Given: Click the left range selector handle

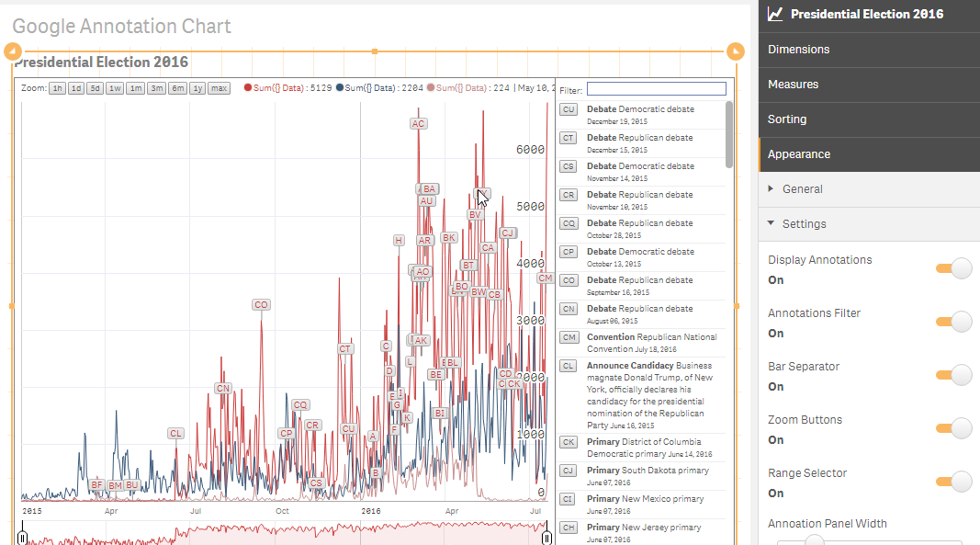Looking at the screenshot, I should (x=22, y=538).
